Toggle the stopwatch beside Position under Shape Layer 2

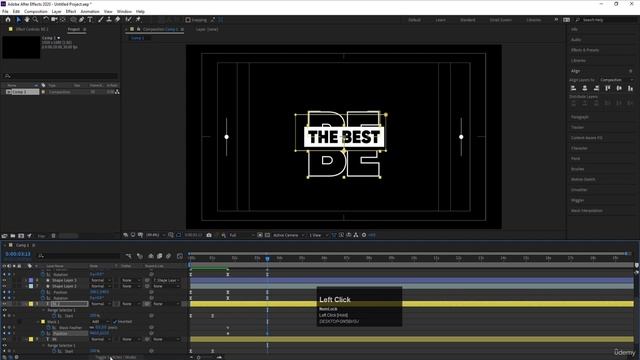tap(42, 292)
